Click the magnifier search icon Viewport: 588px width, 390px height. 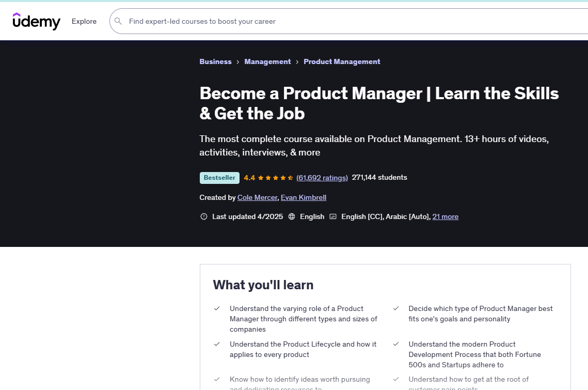click(x=118, y=21)
